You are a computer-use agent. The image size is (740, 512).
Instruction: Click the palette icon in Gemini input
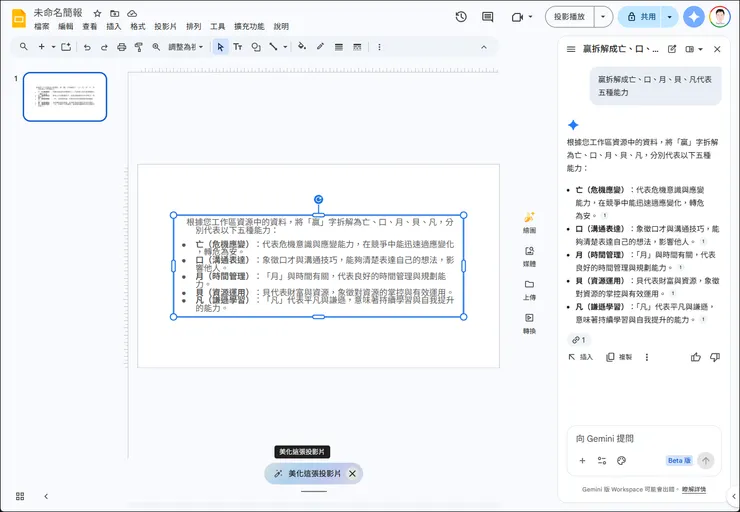tap(622, 461)
